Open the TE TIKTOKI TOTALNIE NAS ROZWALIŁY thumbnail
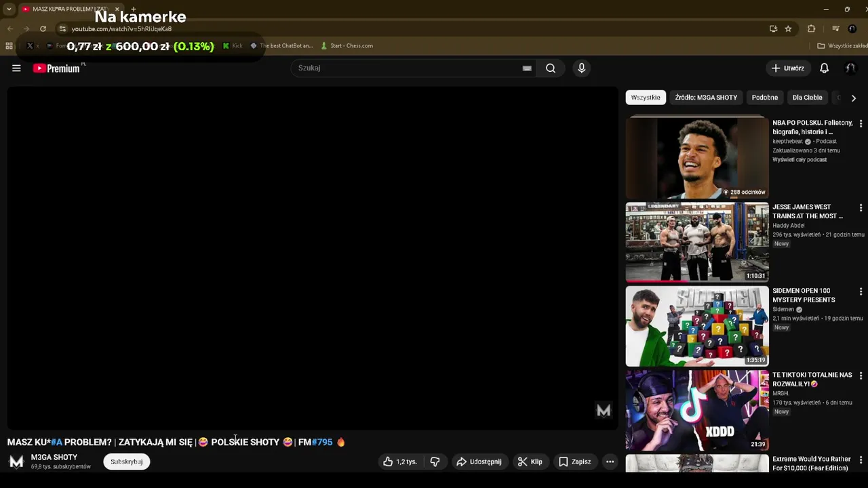868x488 pixels. coord(697,410)
